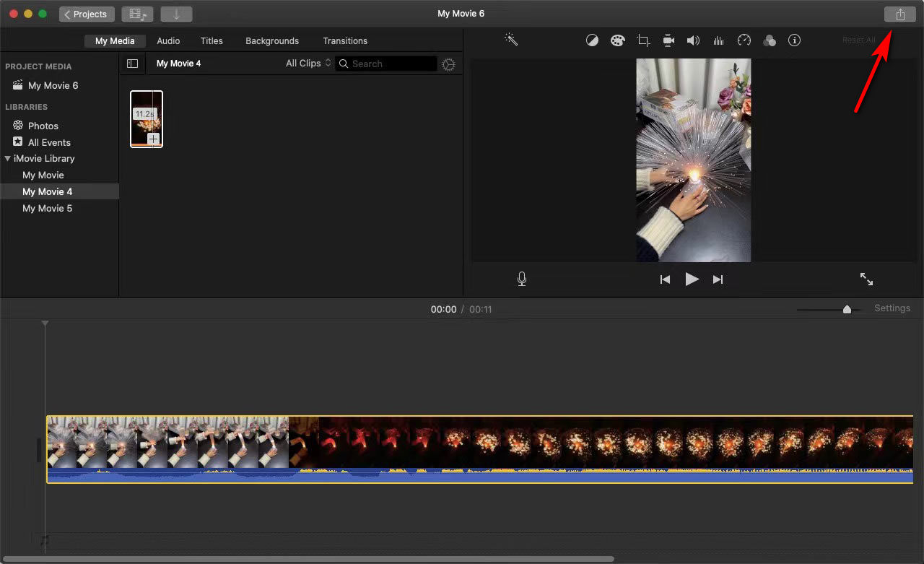This screenshot has height=564, width=924.
Task: Click the timeline zoom slider handle
Action: [847, 310]
